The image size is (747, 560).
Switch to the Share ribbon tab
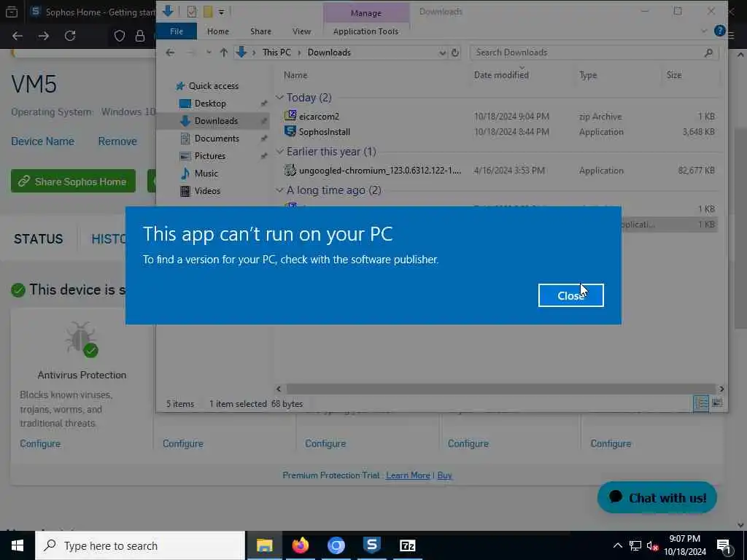260,31
